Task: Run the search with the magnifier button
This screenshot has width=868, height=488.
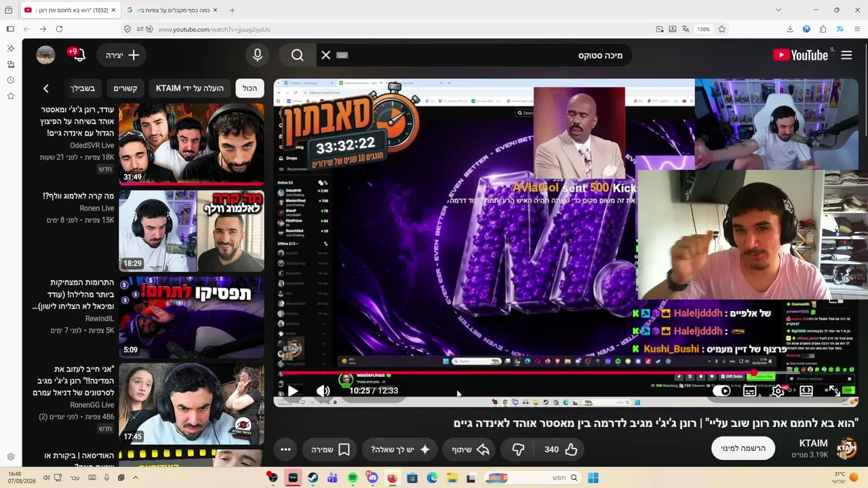Action: pos(297,55)
